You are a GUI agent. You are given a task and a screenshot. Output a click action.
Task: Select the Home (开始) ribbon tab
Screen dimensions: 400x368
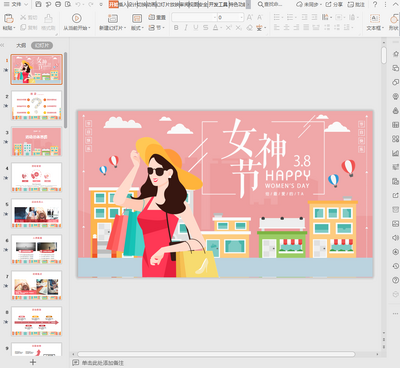point(114,4)
